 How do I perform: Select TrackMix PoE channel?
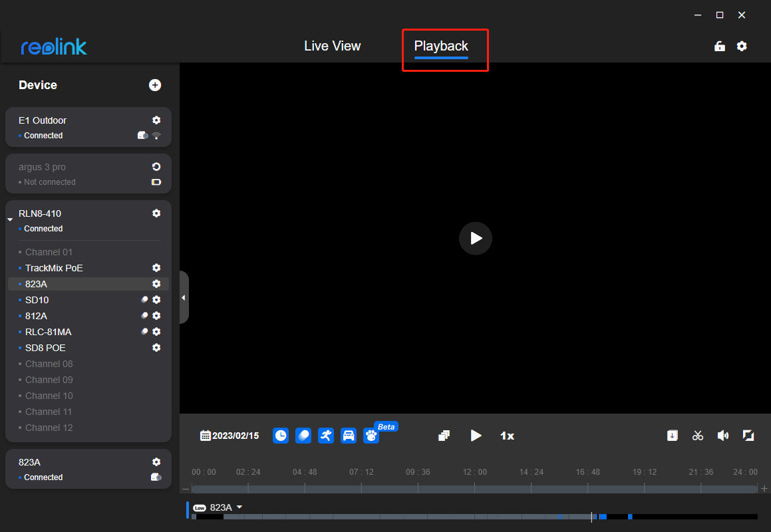(54, 268)
